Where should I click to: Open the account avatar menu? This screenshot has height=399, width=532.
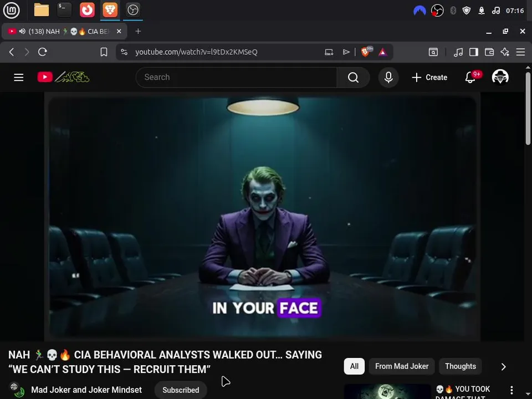pos(500,77)
